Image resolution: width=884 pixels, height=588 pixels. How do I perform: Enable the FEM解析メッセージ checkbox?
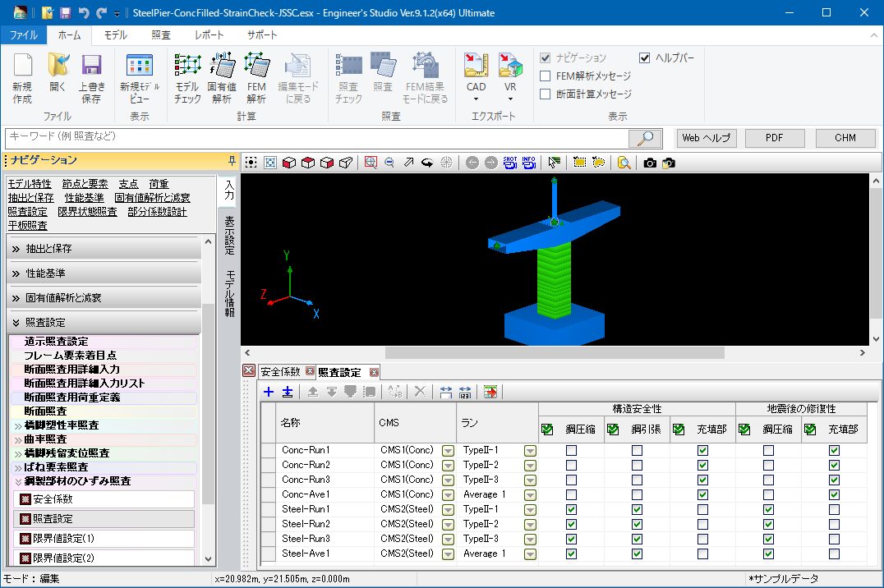tap(546, 76)
